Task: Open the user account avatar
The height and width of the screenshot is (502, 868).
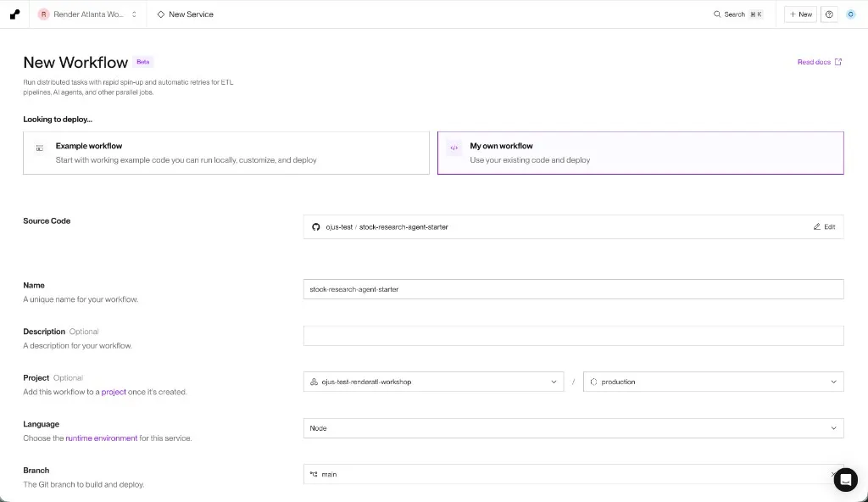Action: [x=851, y=14]
